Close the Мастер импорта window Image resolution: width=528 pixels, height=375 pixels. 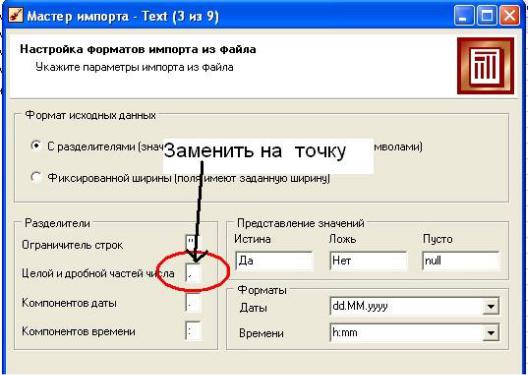pos(509,15)
